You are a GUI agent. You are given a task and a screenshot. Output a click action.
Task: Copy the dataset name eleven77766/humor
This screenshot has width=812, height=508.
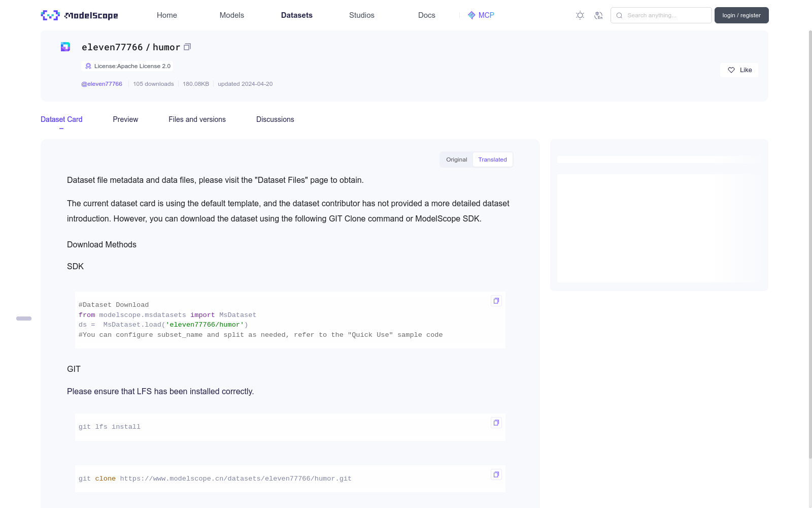point(187,47)
